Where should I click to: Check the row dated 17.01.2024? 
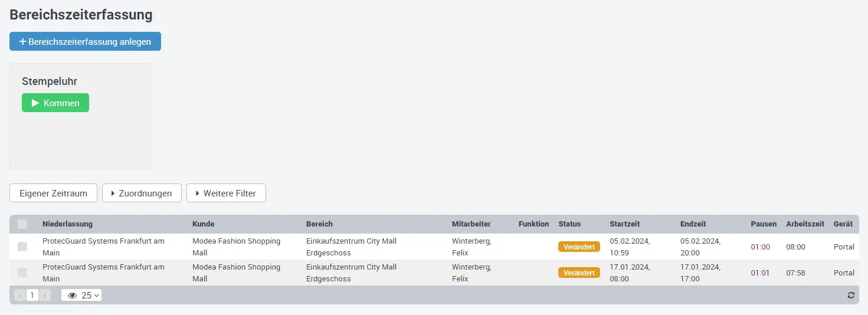pos(22,273)
